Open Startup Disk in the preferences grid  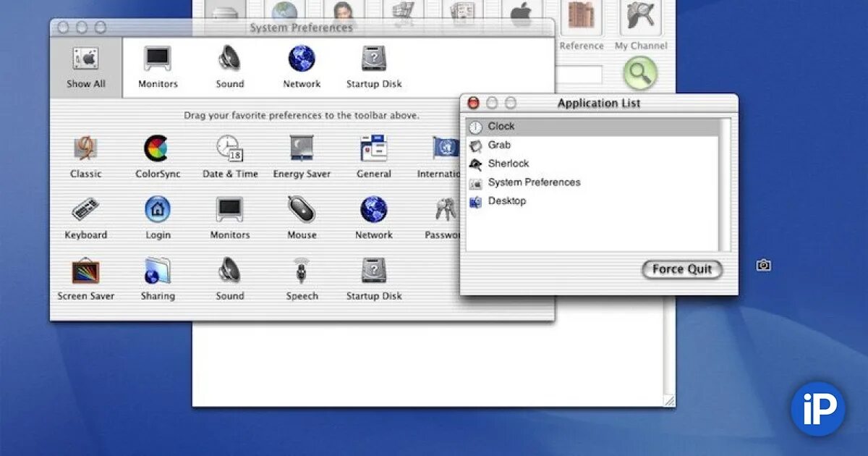(x=374, y=279)
